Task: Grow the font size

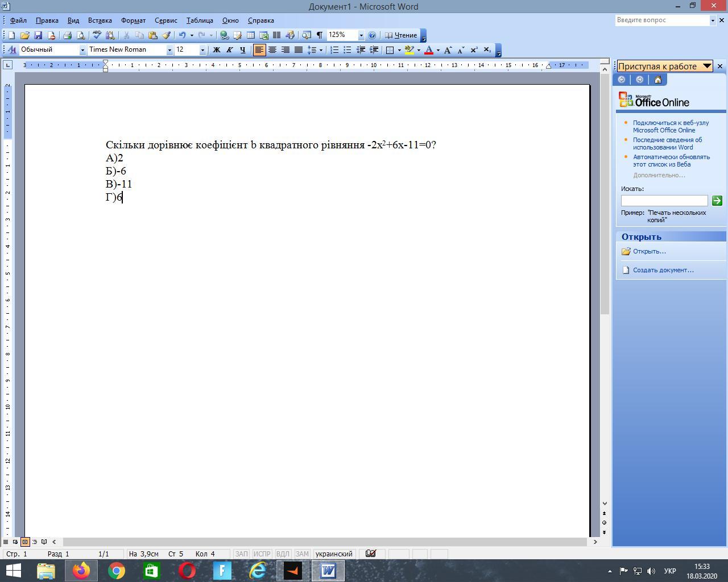Action: [x=448, y=50]
